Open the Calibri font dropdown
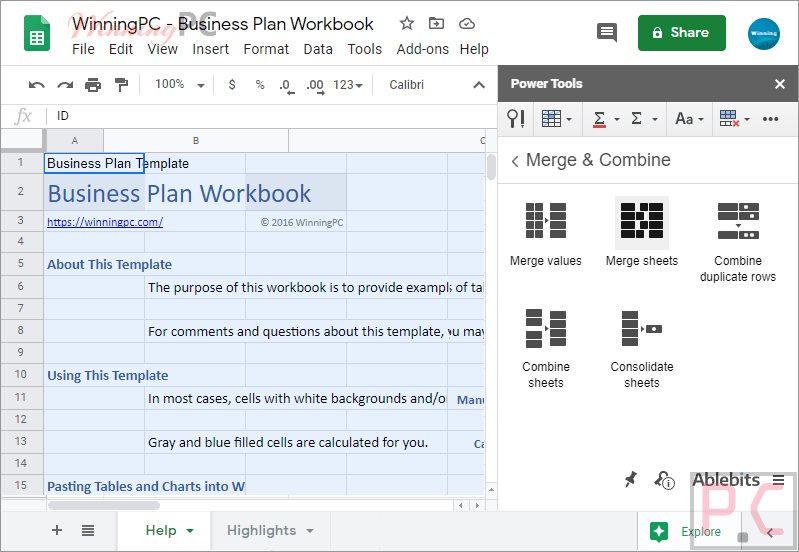Image resolution: width=799 pixels, height=552 pixels. pyautogui.click(x=407, y=85)
